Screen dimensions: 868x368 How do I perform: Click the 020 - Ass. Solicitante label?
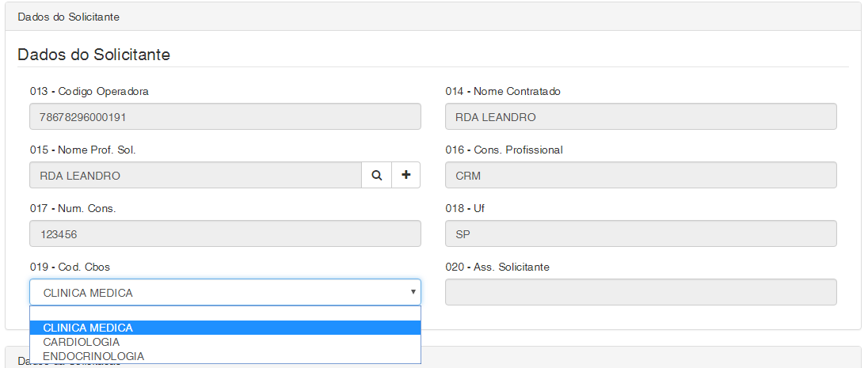[497, 267]
